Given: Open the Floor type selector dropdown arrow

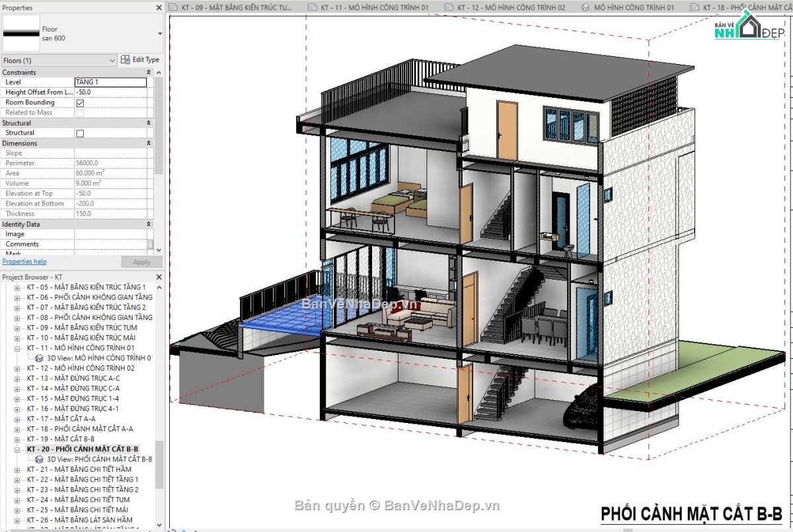Looking at the screenshot, I should [x=160, y=33].
